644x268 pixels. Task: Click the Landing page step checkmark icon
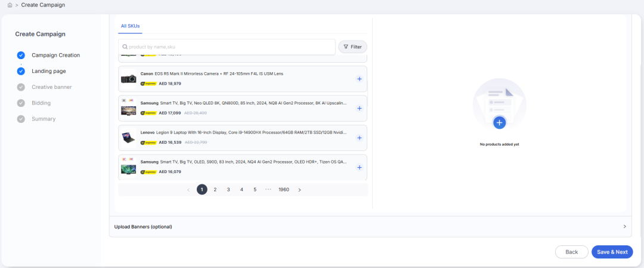point(21,71)
